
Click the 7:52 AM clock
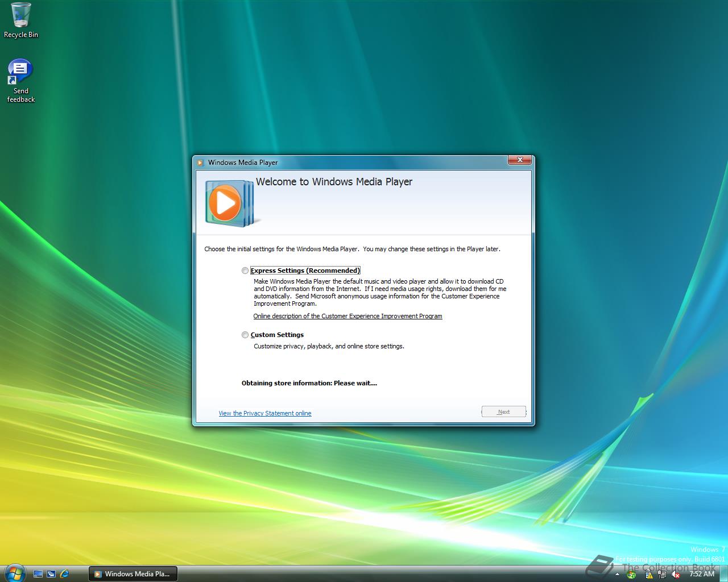pyautogui.click(x=702, y=574)
